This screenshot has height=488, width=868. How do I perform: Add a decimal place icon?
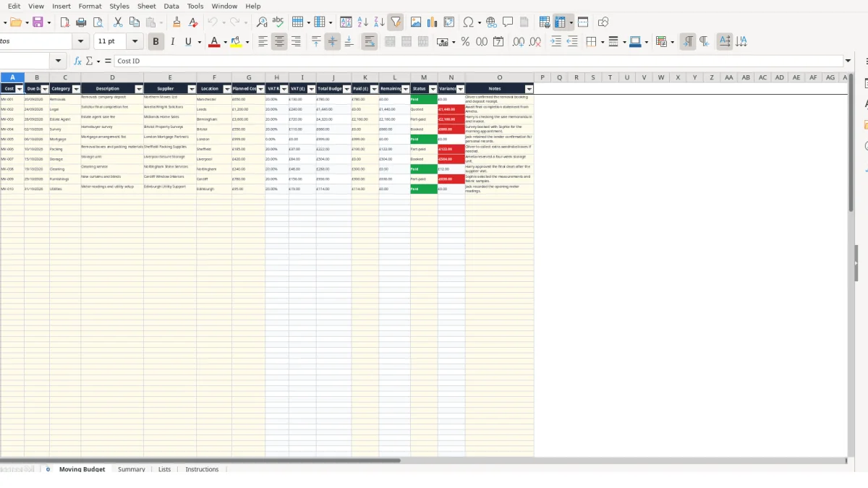[519, 42]
